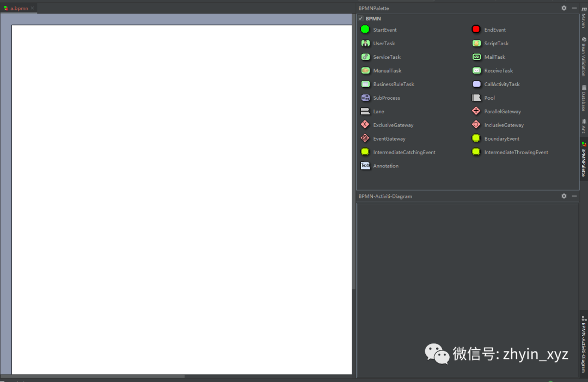
Task: Click the UserTask label
Action: click(384, 43)
